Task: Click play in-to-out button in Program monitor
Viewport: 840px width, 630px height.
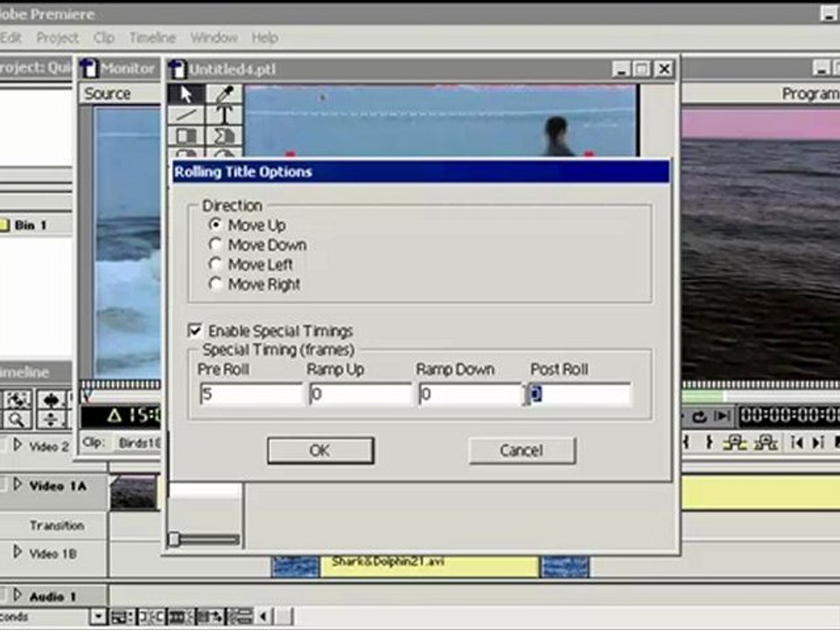Action: (x=722, y=416)
